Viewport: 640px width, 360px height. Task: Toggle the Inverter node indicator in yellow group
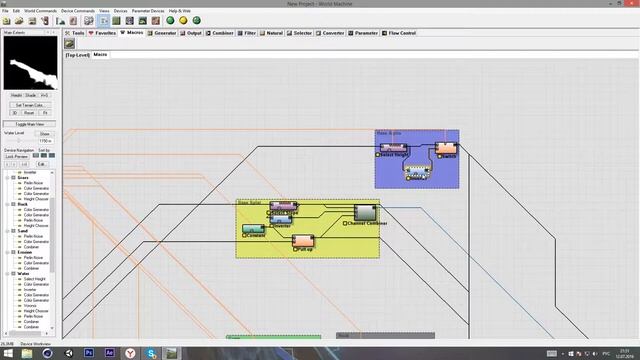(x=271, y=226)
